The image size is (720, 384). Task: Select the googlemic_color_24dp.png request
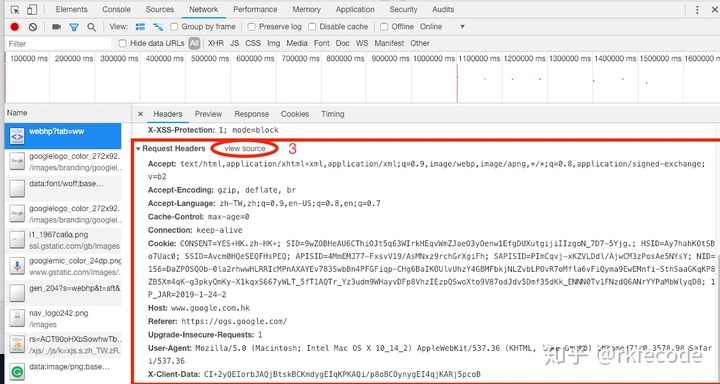click(63, 266)
